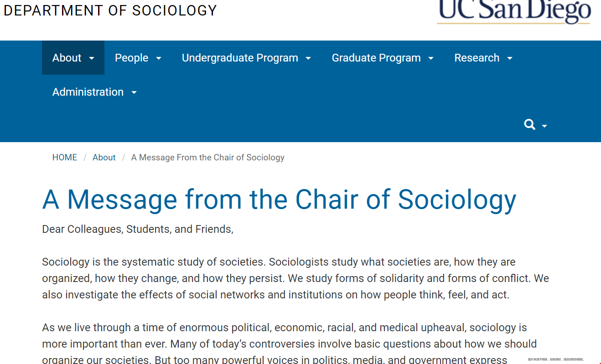Open the Graduate Program menu
The width and height of the screenshot is (601, 364).
click(x=376, y=58)
